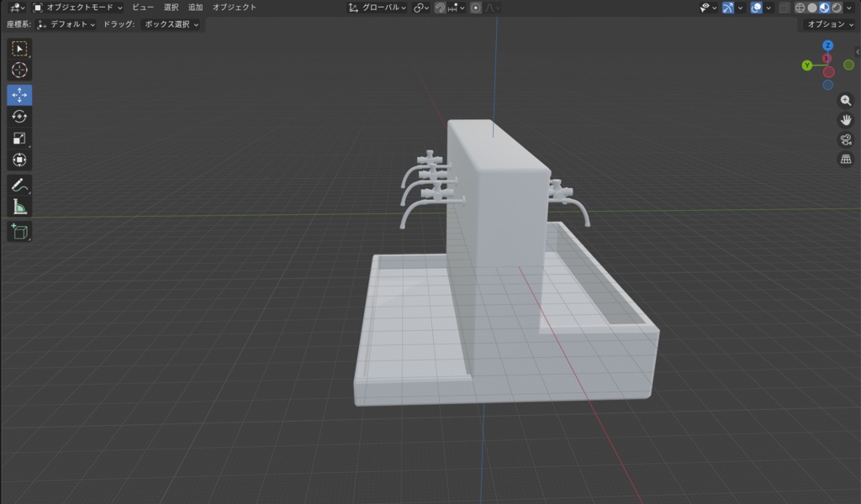Viewport: 861px width, 504px height.
Task: Select the Measure tool
Action: pyautogui.click(x=19, y=207)
